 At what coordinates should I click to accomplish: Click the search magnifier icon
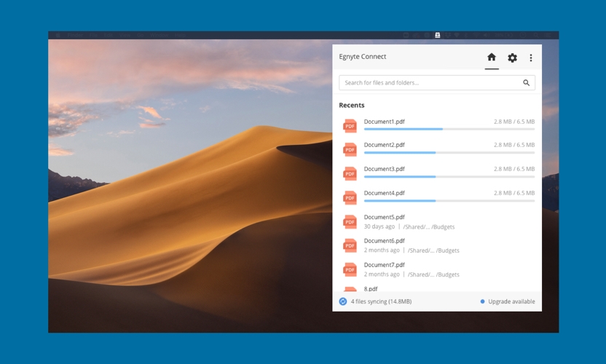[526, 83]
